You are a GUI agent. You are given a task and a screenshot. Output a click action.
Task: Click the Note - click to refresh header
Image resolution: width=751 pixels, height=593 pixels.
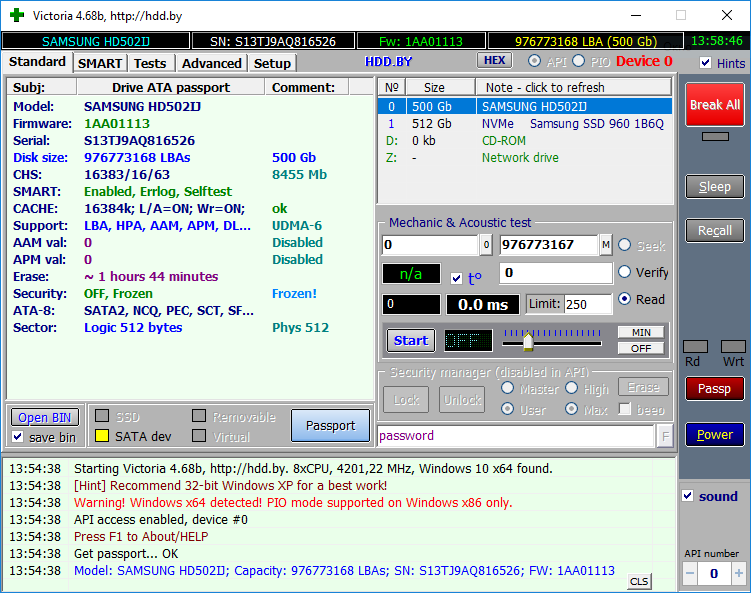(573, 87)
